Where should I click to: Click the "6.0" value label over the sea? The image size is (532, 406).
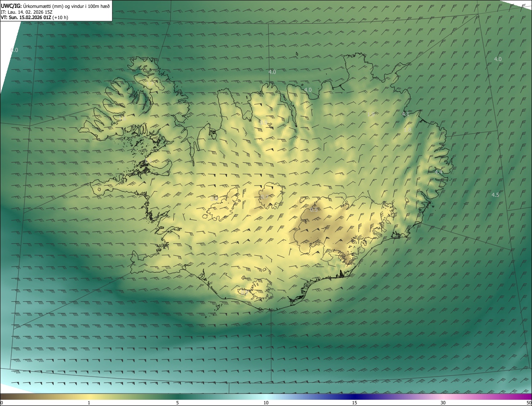click(x=14, y=50)
